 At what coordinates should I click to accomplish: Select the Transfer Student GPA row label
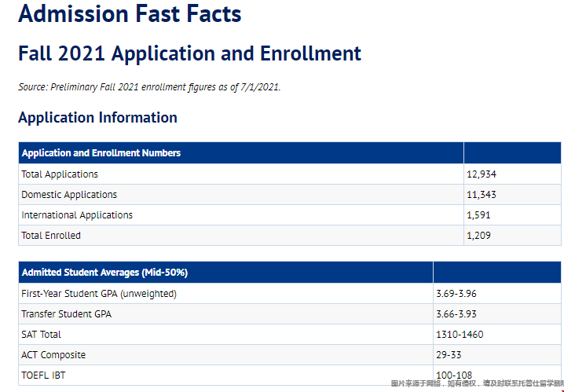coord(67,314)
